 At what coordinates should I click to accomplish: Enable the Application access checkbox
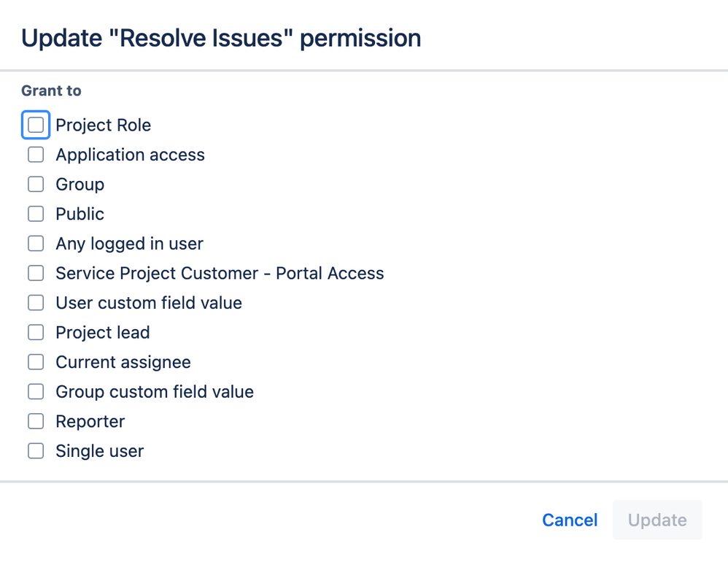pos(36,155)
